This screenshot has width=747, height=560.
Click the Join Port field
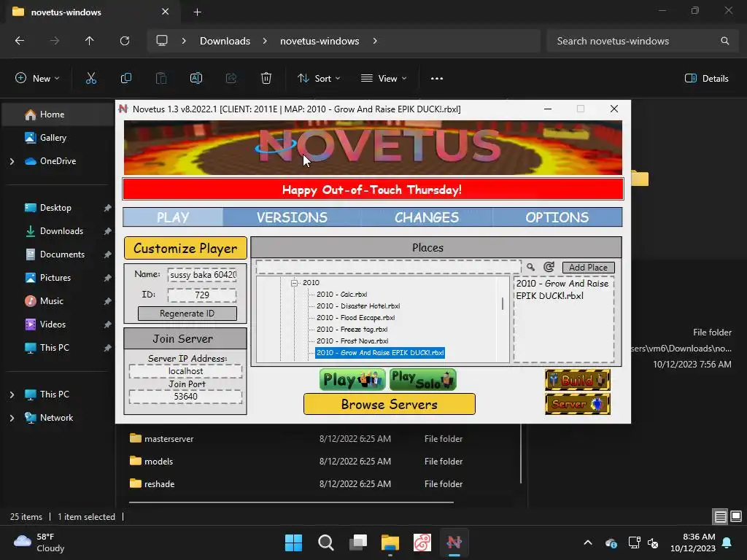pyautogui.click(x=185, y=397)
